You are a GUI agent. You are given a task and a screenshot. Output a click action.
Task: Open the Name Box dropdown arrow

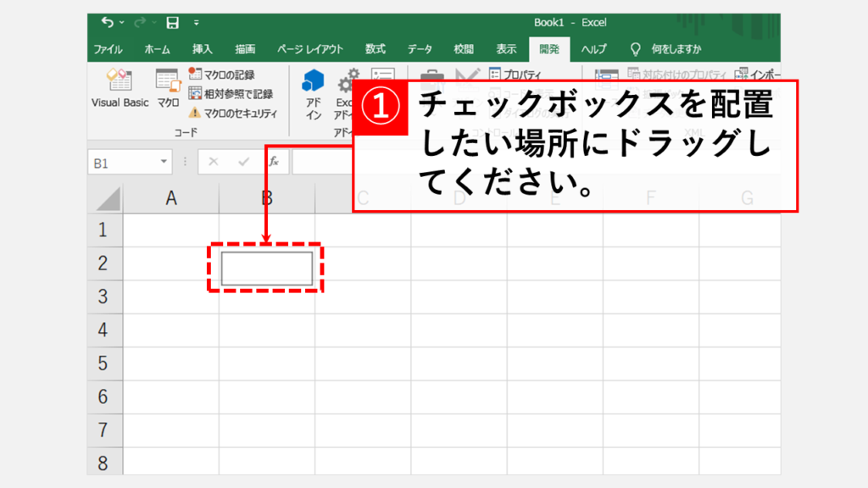click(164, 163)
